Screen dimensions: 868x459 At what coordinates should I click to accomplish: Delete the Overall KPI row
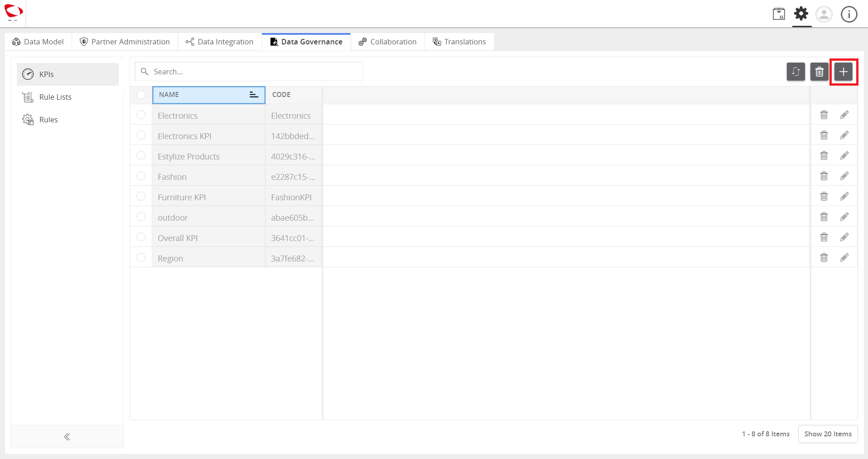[x=824, y=237]
